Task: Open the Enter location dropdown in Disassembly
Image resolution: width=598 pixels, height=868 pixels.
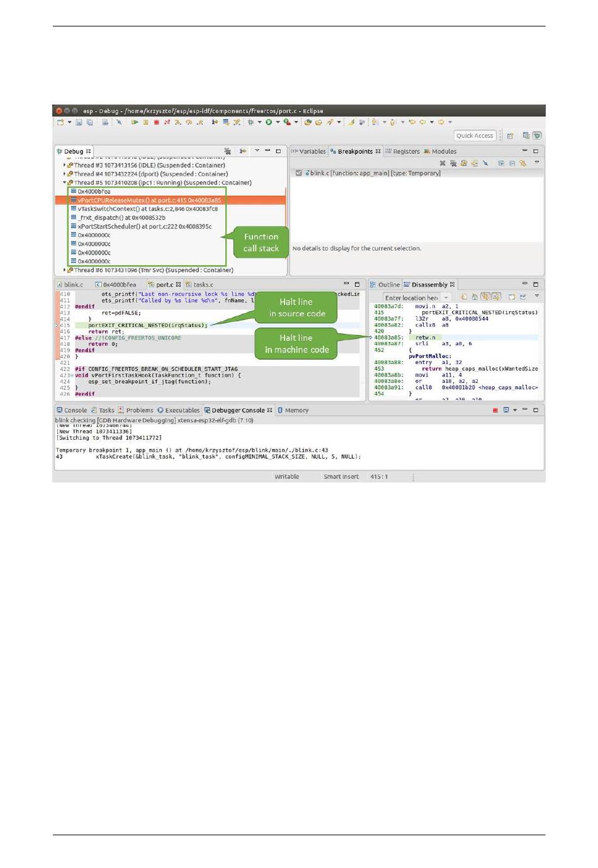Action: [446, 297]
